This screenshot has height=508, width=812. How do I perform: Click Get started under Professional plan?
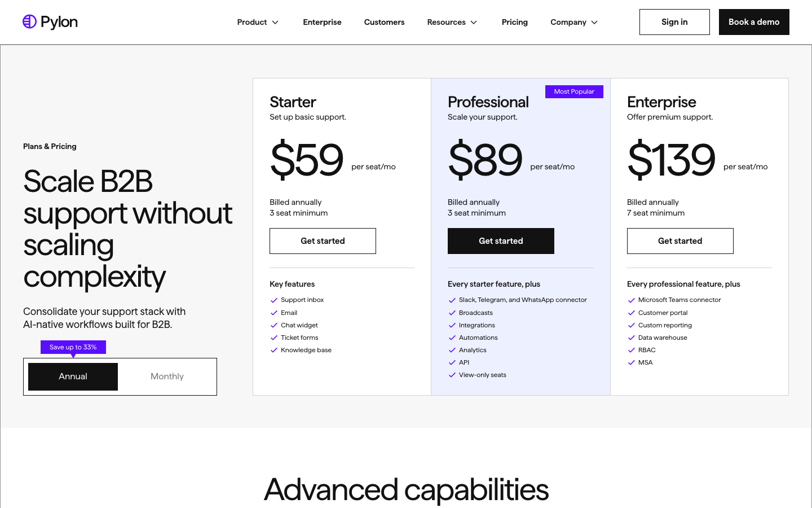click(501, 241)
